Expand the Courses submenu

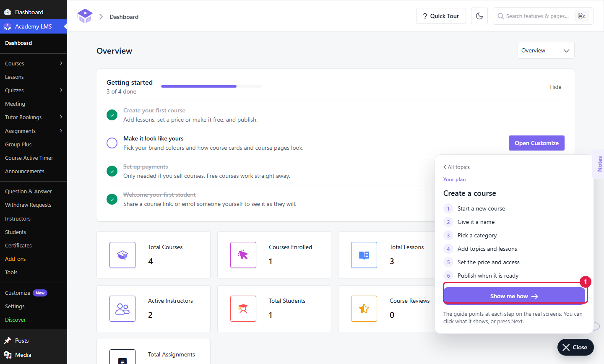pos(61,63)
